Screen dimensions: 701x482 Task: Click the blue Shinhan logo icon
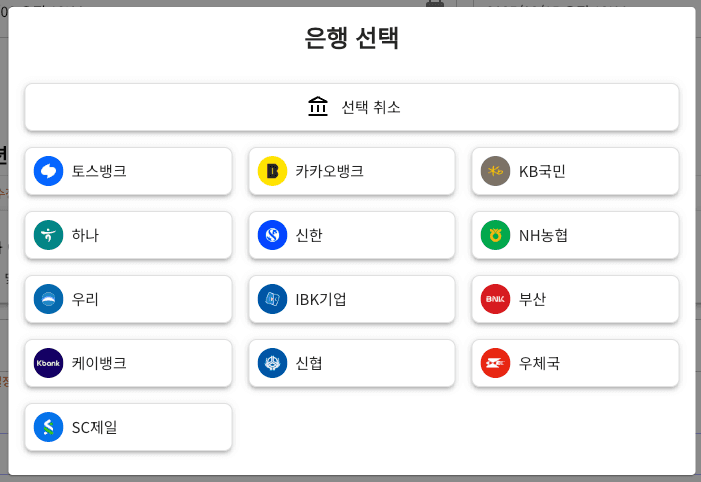tap(272, 235)
